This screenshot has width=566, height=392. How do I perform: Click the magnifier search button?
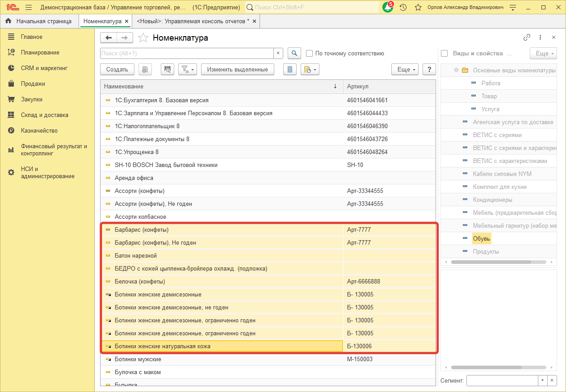click(294, 53)
